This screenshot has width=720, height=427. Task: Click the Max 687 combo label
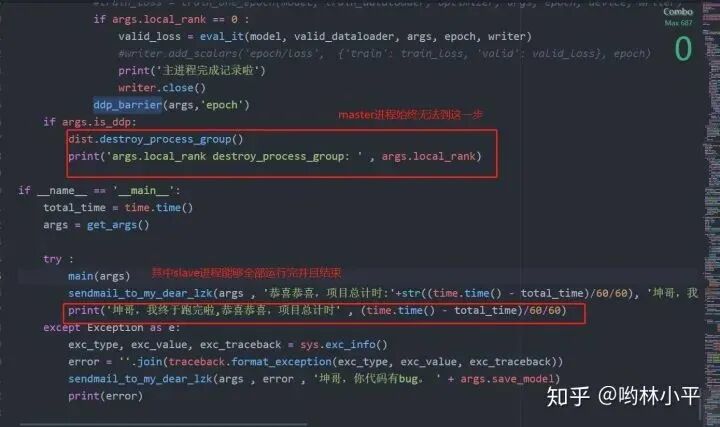coord(678,22)
